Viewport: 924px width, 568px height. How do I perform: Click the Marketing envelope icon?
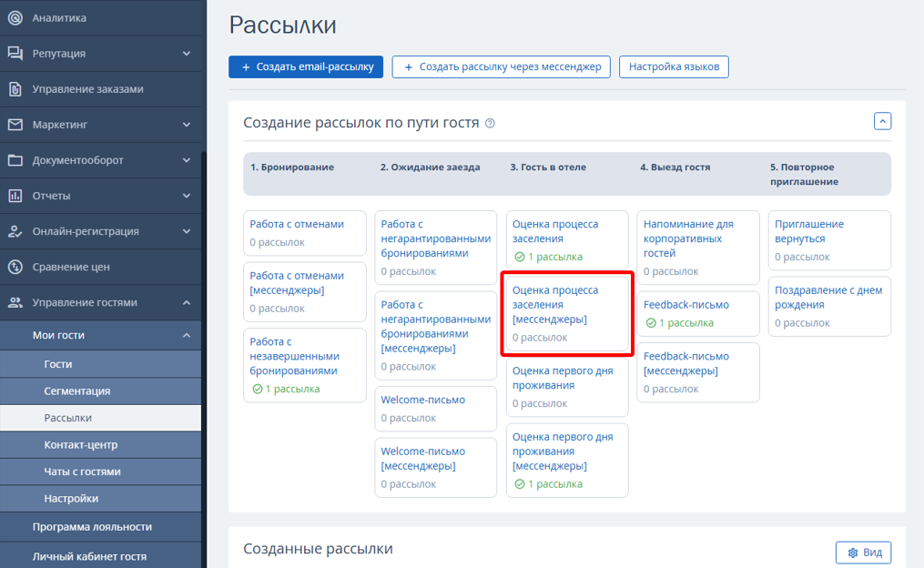(15, 125)
